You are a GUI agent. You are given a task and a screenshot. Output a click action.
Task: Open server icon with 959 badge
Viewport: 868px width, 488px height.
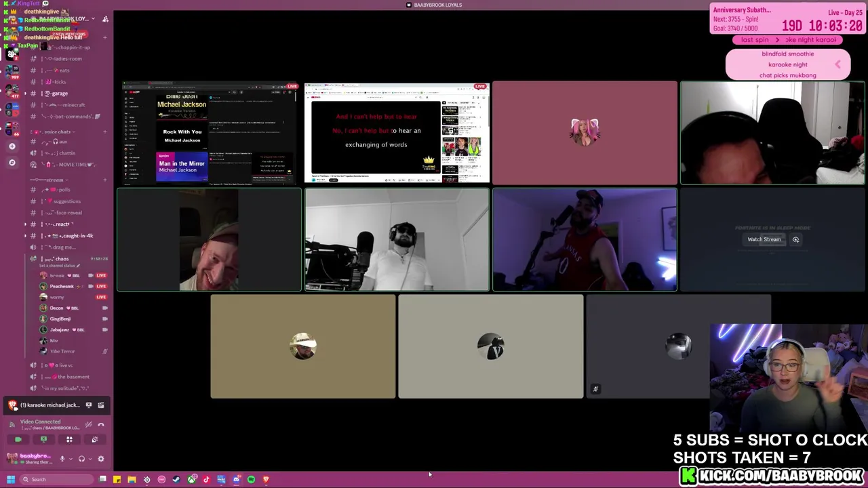(x=12, y=70)
